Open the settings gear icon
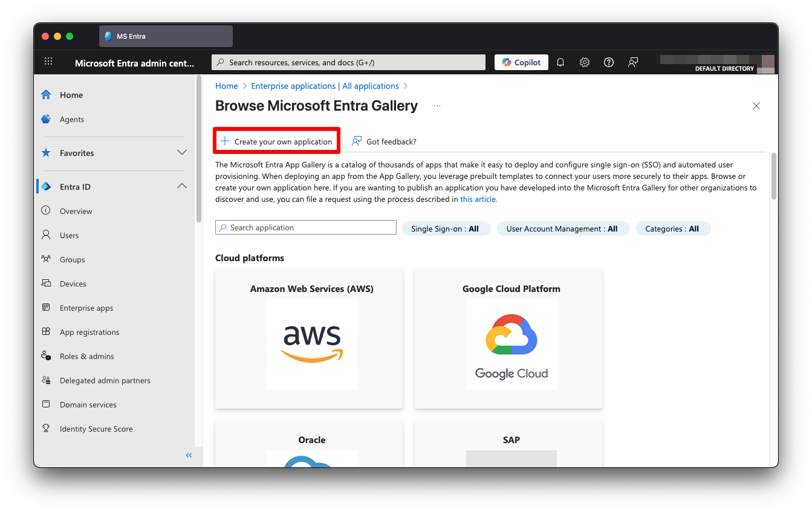The height and width of the screenshot is (512, 812). tap(584, 62)
